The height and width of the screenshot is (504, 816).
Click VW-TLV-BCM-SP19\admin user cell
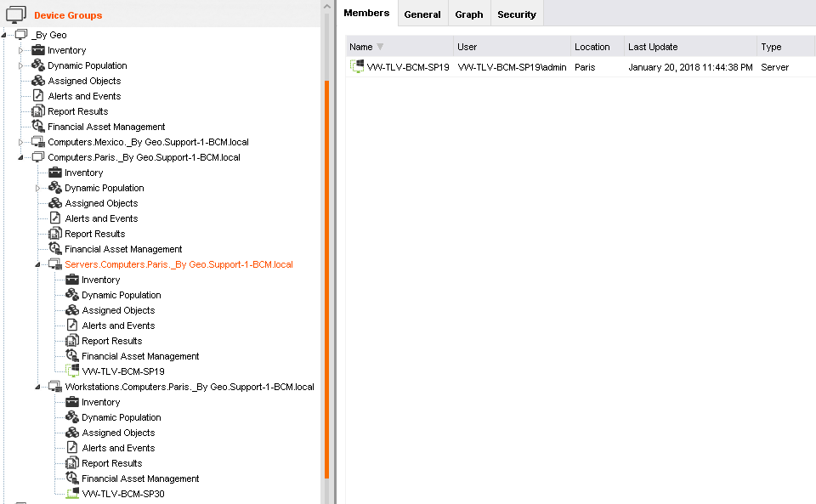tap(512, 67)
